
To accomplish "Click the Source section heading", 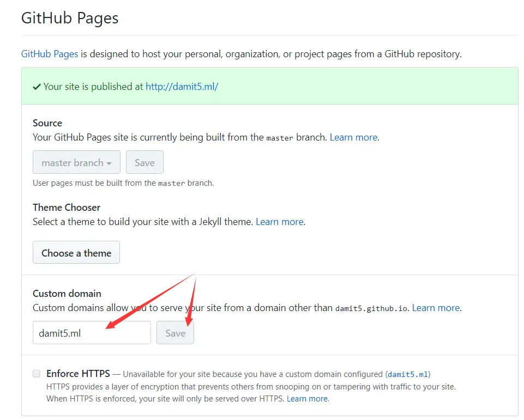I will click(x=47, y=123).
